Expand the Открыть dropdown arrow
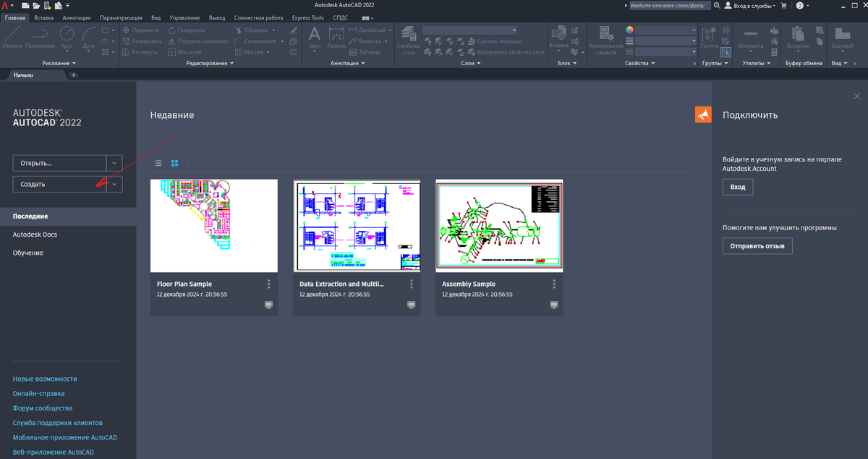The width and height of the screenshot is (868, 459). tap(114, 163)
